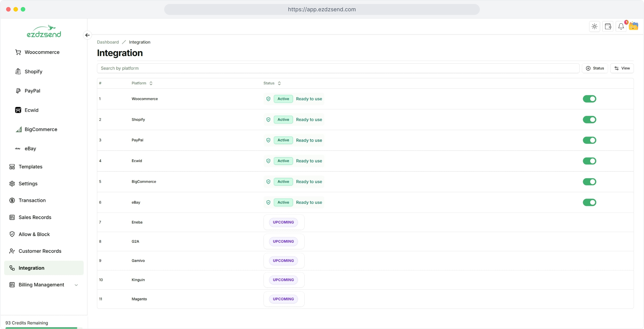Click the Dashboard breadcrumb link
The height and width of the screenshot is (329, 644).
(108, 42)
